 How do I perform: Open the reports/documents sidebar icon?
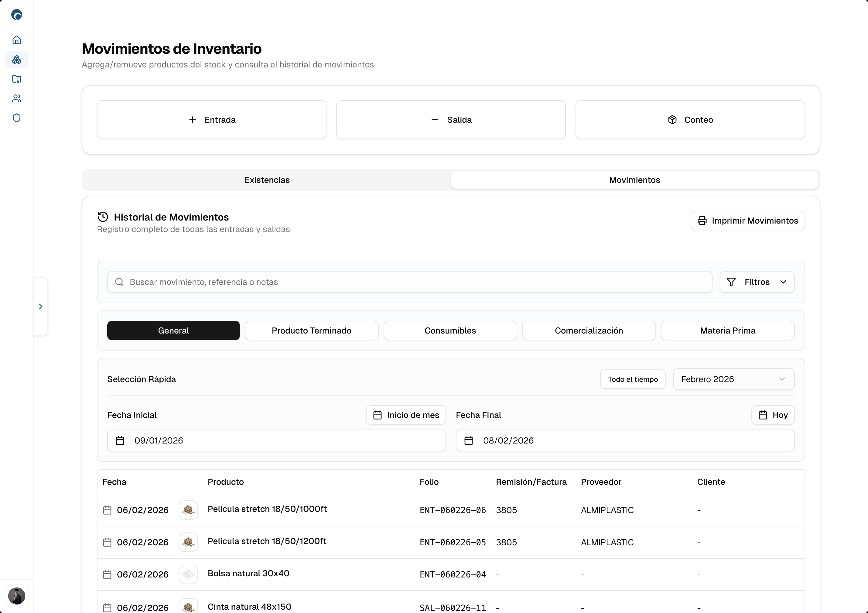17,79
